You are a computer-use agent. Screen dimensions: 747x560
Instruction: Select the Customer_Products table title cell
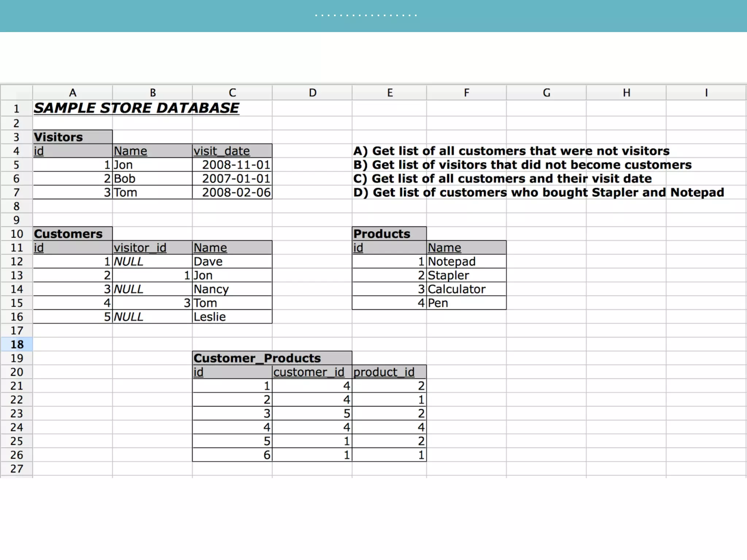click(x=272, y=358)
